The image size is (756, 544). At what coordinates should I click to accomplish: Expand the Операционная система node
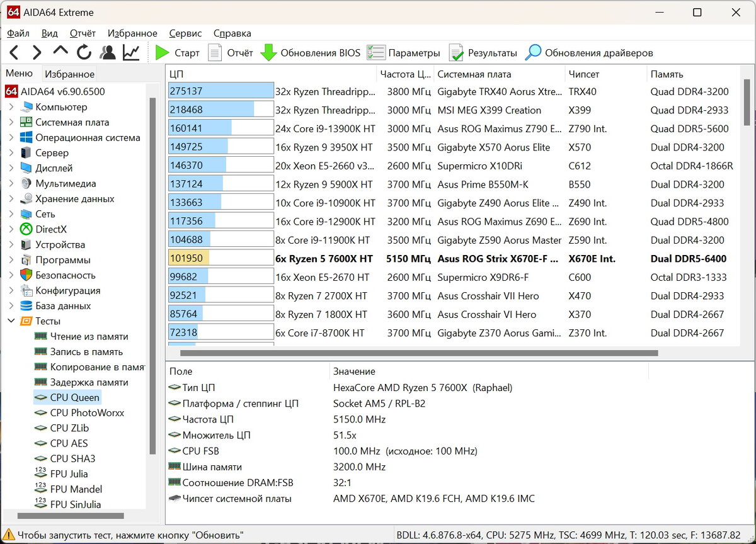[x=11, y=137]
